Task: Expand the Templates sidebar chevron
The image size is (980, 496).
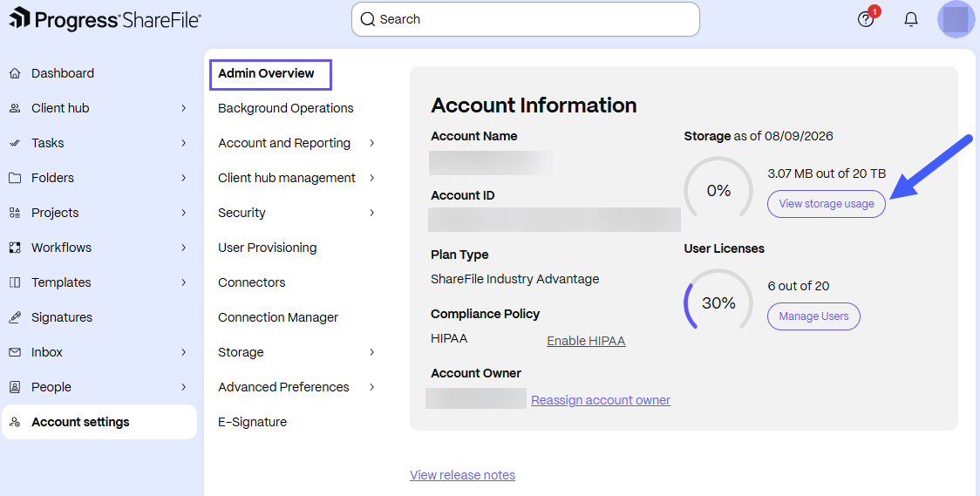Action: click(184, 282)
